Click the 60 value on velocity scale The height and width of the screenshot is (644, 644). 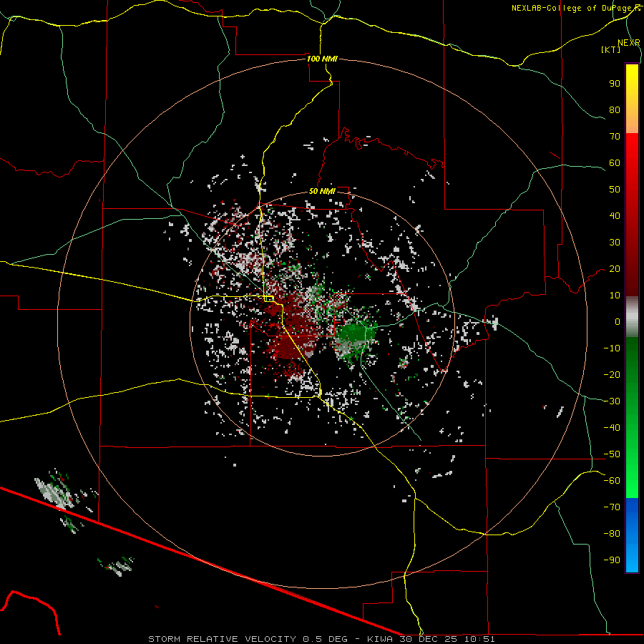coord(615,162)
